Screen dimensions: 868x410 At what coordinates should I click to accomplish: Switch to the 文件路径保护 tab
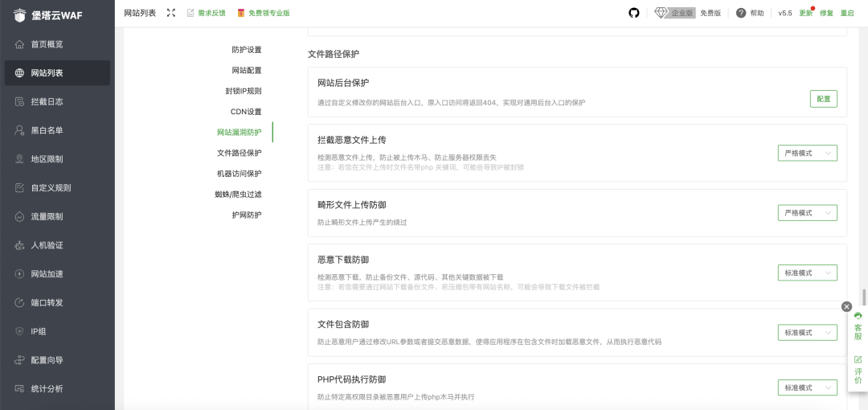[239, 153]
